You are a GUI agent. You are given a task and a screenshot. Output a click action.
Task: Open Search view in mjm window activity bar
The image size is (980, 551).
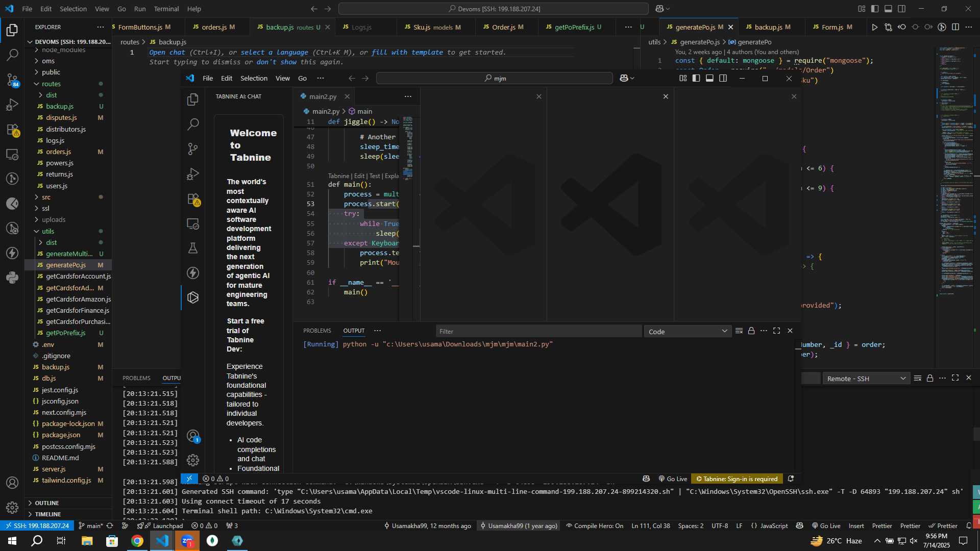[193, 124]
